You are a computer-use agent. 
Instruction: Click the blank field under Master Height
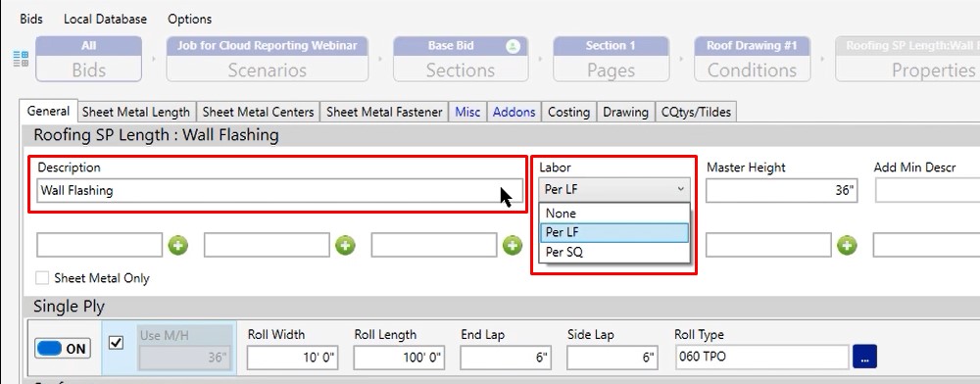coord(768,245)
